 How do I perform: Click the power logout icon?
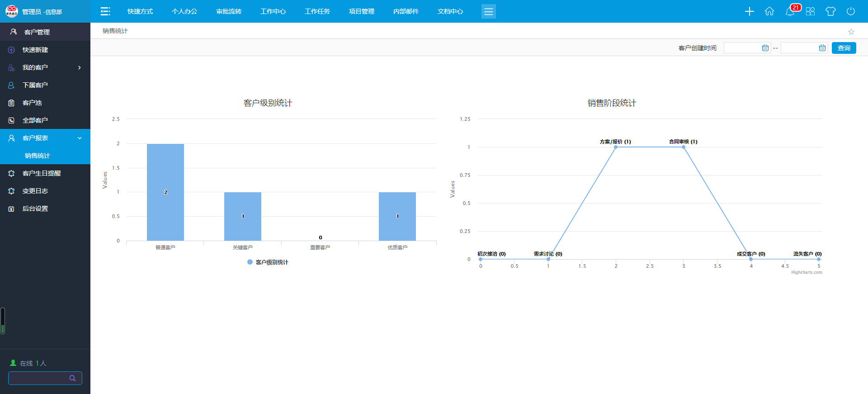pos(851,11)
